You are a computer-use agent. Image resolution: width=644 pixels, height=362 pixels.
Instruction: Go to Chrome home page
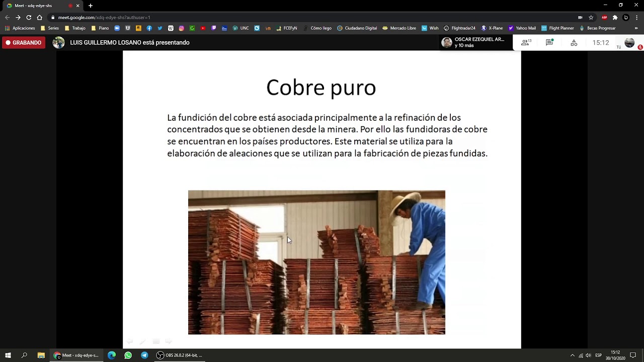click(x=40, y=17)
